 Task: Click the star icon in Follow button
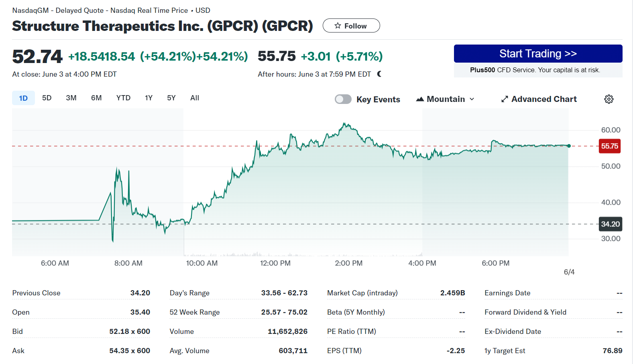(338, 26)
